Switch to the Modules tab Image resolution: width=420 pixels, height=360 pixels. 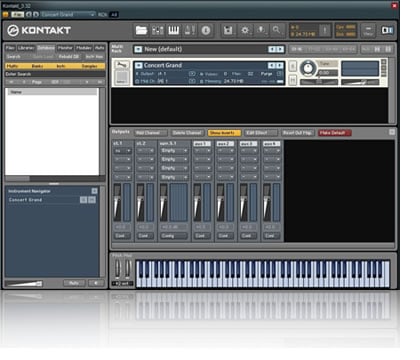coord(84,48)
